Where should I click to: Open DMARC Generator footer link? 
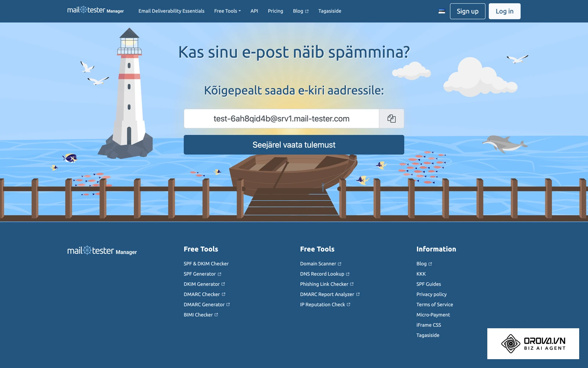pyautogui.click(x=207, y=304)
